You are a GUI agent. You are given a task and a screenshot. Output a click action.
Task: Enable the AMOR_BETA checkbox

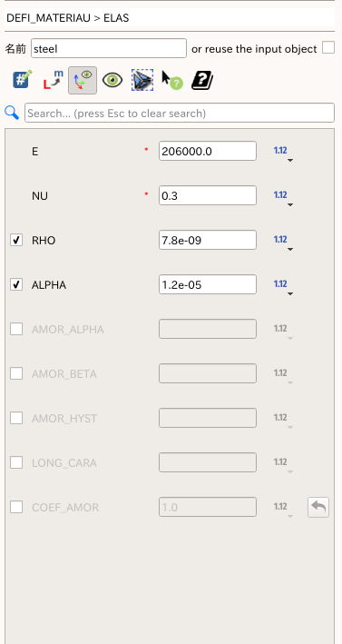pyautogui.click(x=16, y=373)
